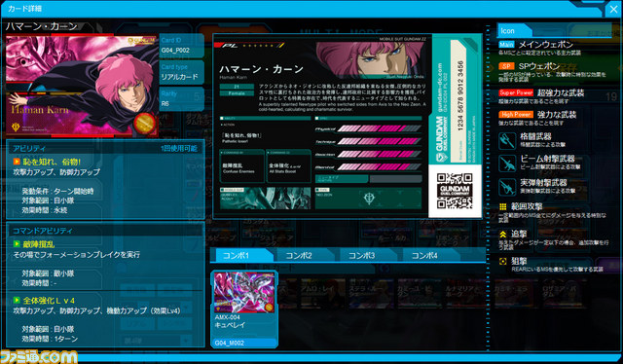
Task: Select the live ammo shooting weapon icon
Action: click(507, 187)
